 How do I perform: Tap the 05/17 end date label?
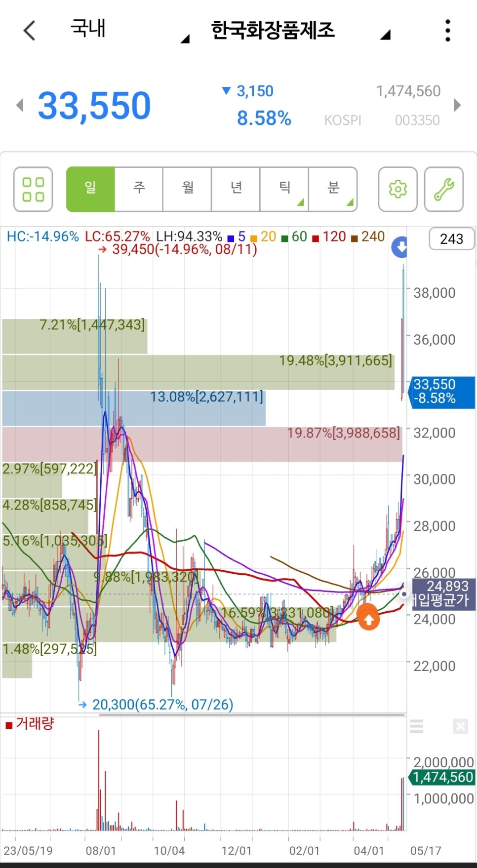(x=426, y=851)
